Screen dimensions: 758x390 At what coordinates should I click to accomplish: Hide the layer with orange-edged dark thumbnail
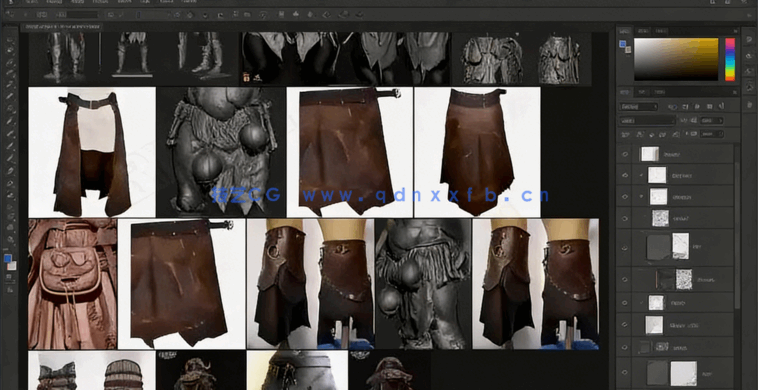pos(625,279)
